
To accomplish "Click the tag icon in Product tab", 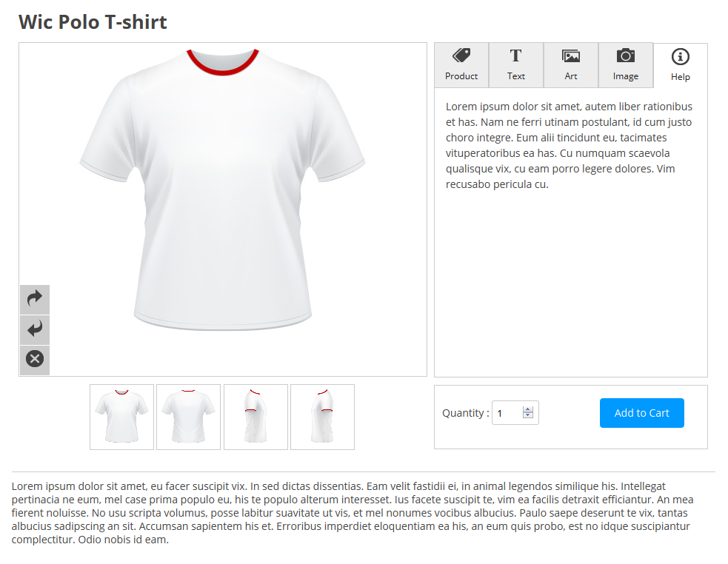I will pos(461,56).
